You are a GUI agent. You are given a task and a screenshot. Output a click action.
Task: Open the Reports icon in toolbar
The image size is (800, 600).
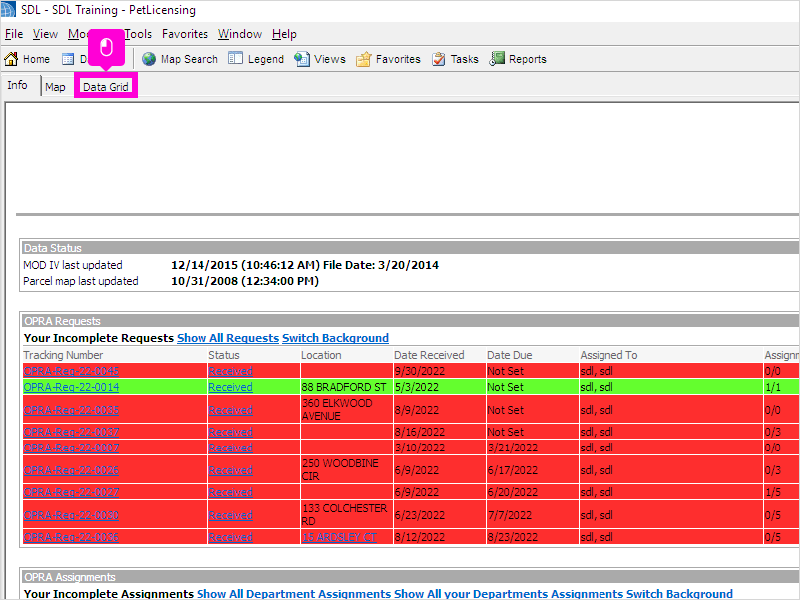coord(497,59)
